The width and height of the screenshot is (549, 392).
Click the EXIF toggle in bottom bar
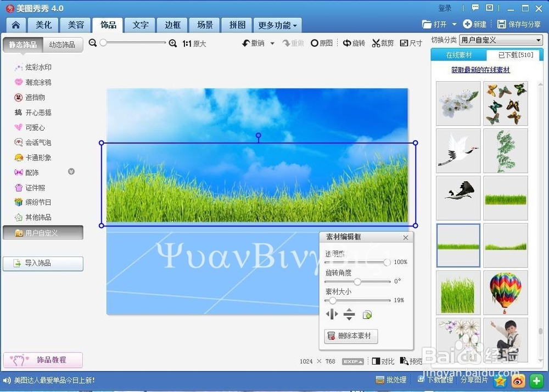(352, 361)
